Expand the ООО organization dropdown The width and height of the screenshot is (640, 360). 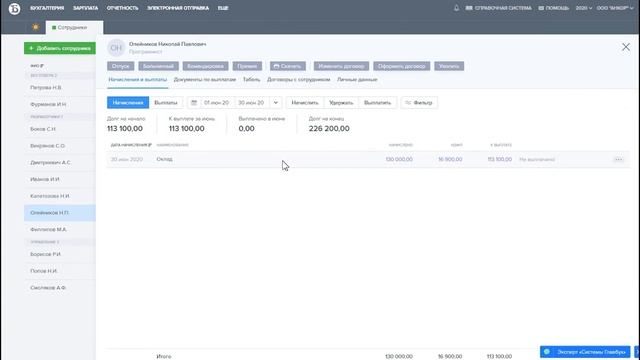pos(615,8)
